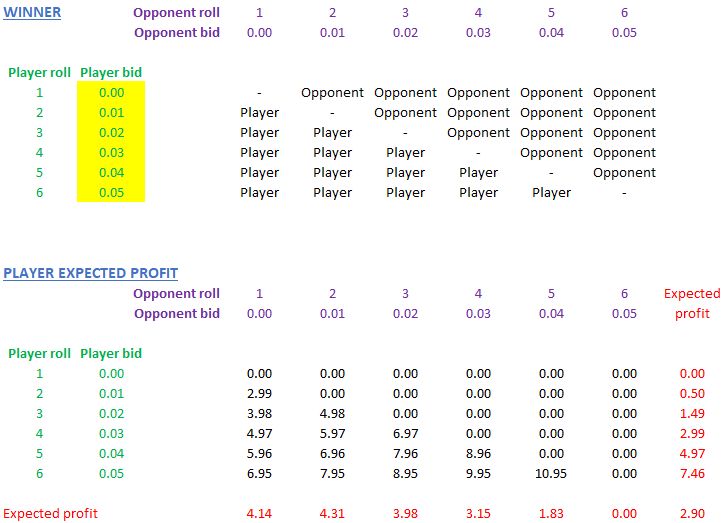Click the red 0.00 expected profit for Player roll 1
Screen dimensions: 725x523
click(x=692, y=374)
